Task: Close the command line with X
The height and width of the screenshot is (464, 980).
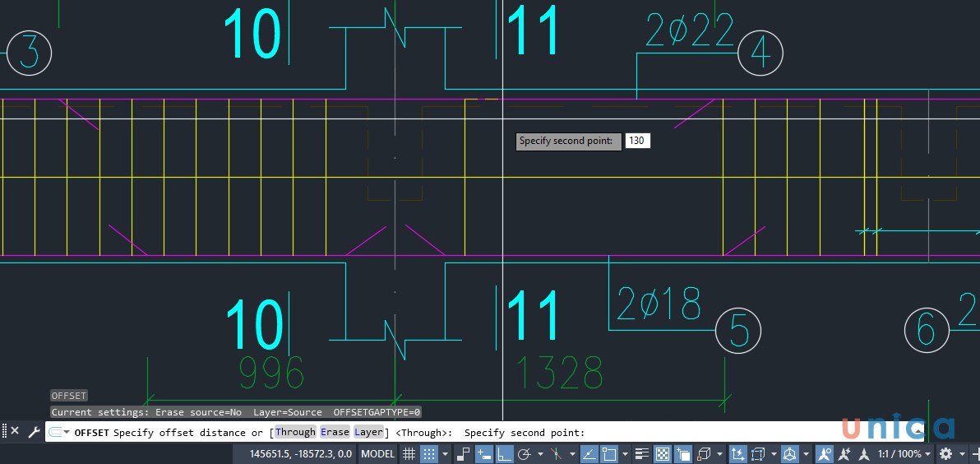Action: pos(15,431)
